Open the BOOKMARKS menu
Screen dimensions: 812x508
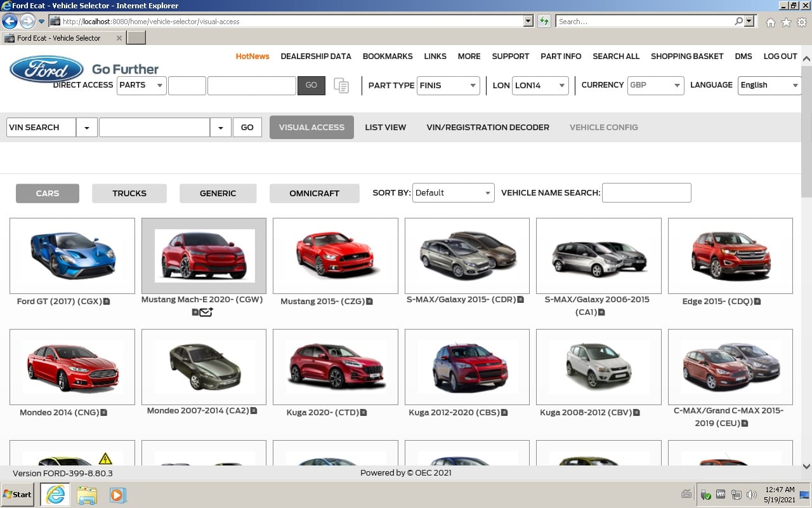point(388,56)
